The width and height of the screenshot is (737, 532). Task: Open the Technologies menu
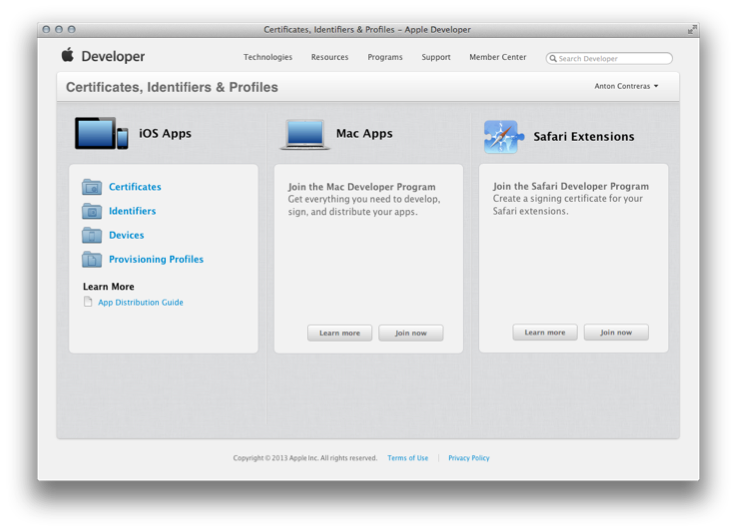point(268,57)
